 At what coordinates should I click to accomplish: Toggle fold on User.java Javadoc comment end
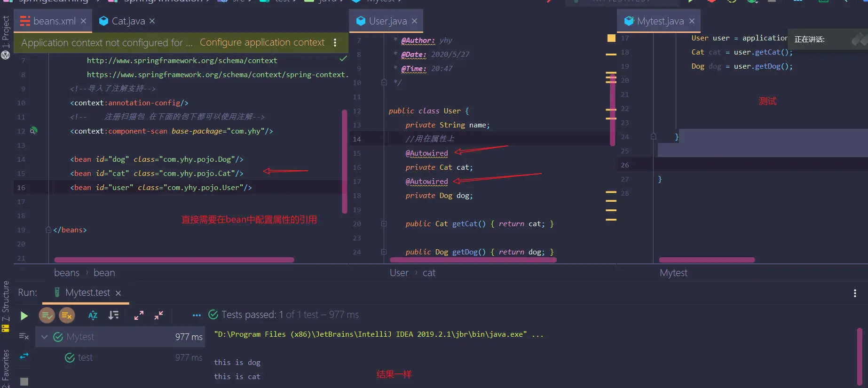coord(384,82)
